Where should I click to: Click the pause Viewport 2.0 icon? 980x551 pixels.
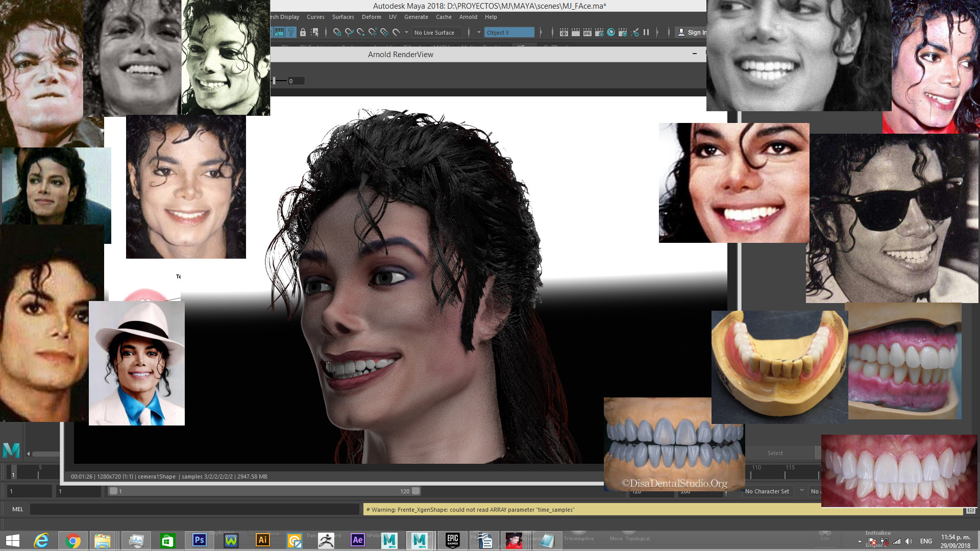(646, 32)
